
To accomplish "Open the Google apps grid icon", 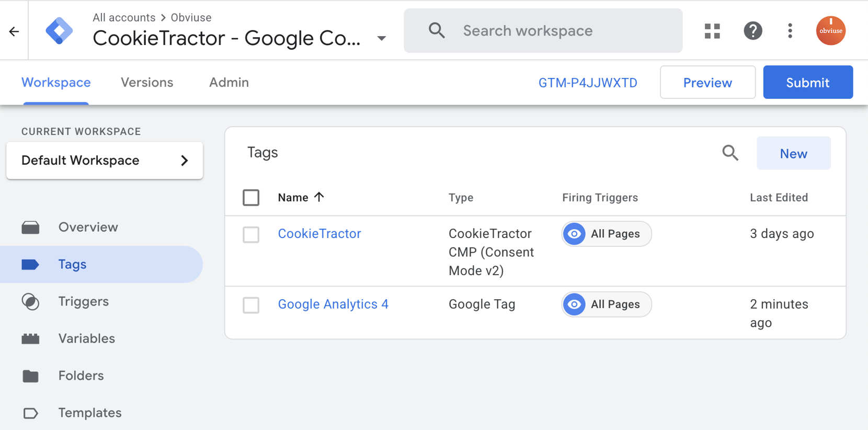I will pos(712,31).
